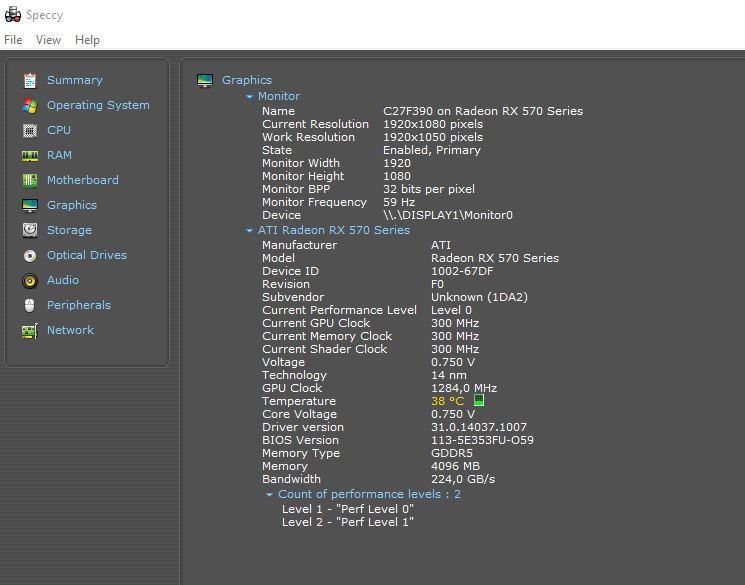The width and height of the screenshot is (745, 585).
Task: Click the Operating System Windows flag icon
Action: [30, 105]
